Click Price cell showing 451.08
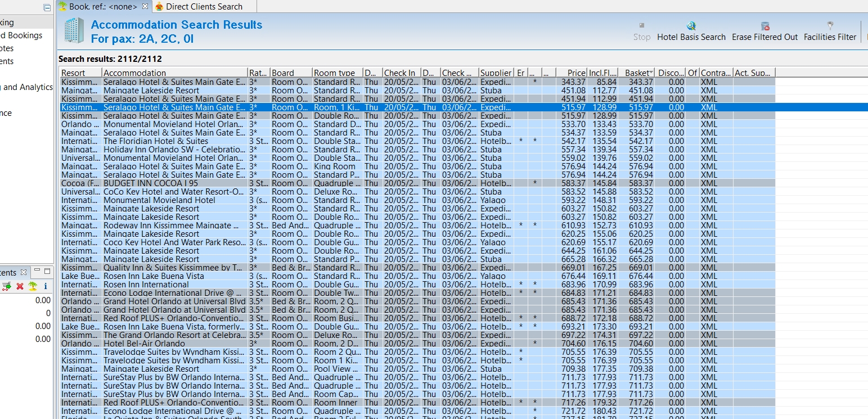This screenshot has width=868, height=419. coord(572,90)
